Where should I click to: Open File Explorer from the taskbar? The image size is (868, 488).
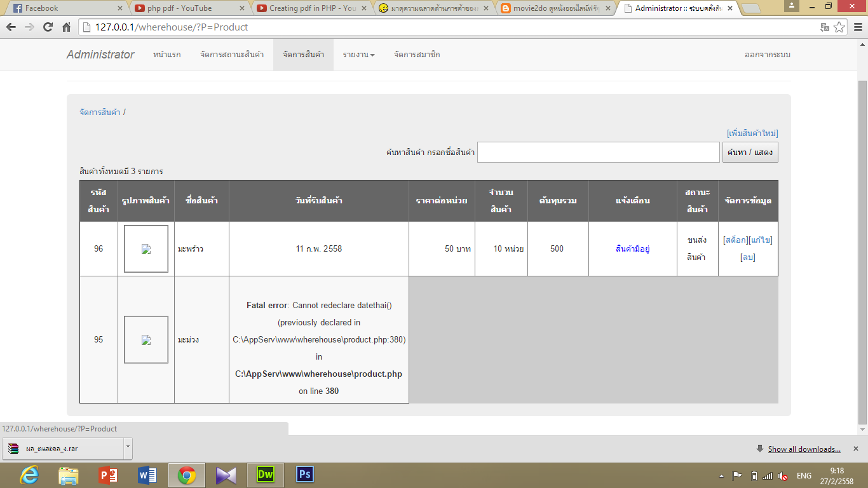point(69,475)
